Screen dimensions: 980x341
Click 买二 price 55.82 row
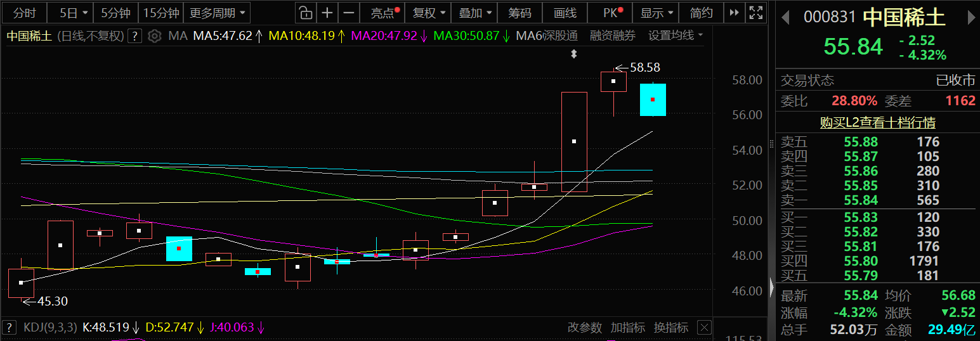[x=877, y=232]
